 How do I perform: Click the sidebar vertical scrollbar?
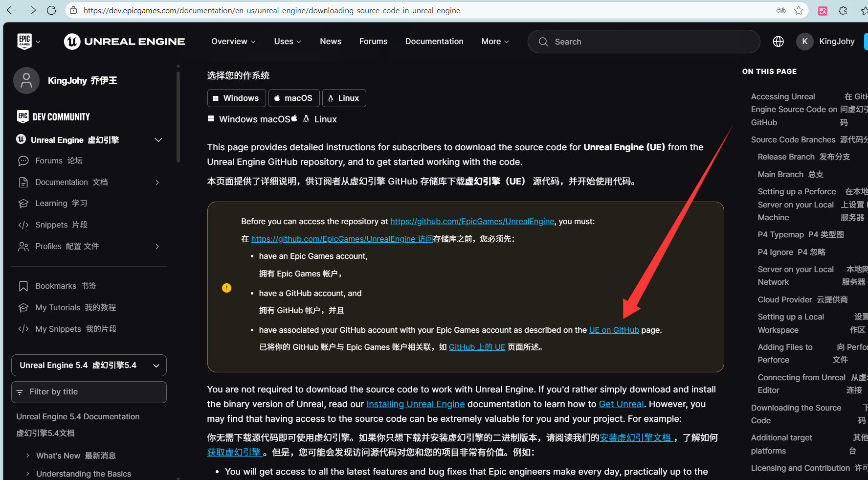[x=178, y=117]
